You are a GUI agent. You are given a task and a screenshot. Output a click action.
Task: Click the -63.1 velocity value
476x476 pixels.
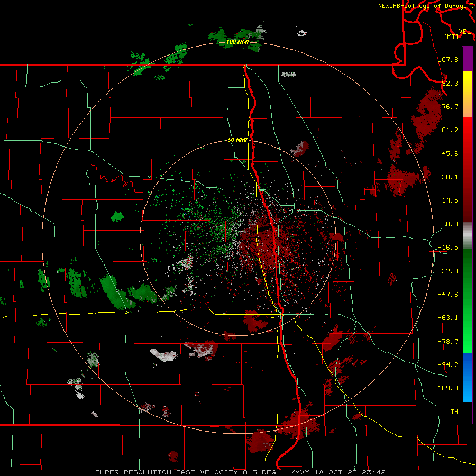448,318
